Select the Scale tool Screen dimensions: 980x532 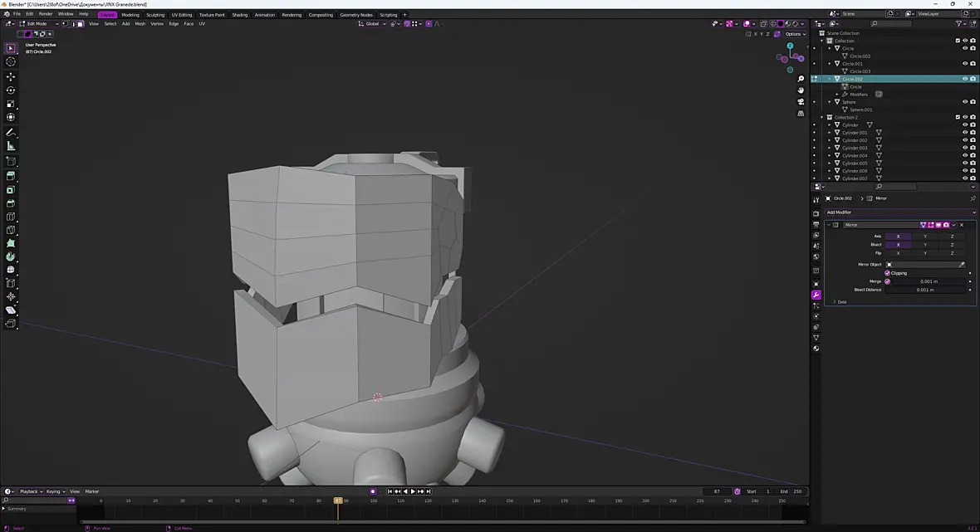[11, 104]
